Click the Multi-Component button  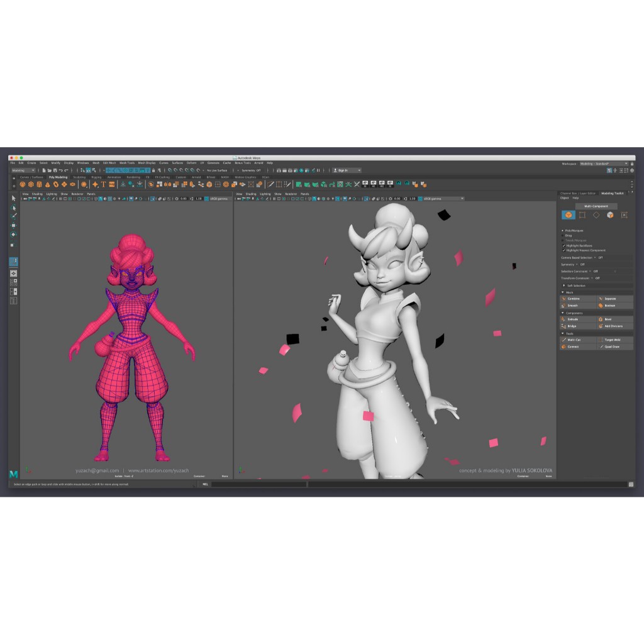pos(596,206)
